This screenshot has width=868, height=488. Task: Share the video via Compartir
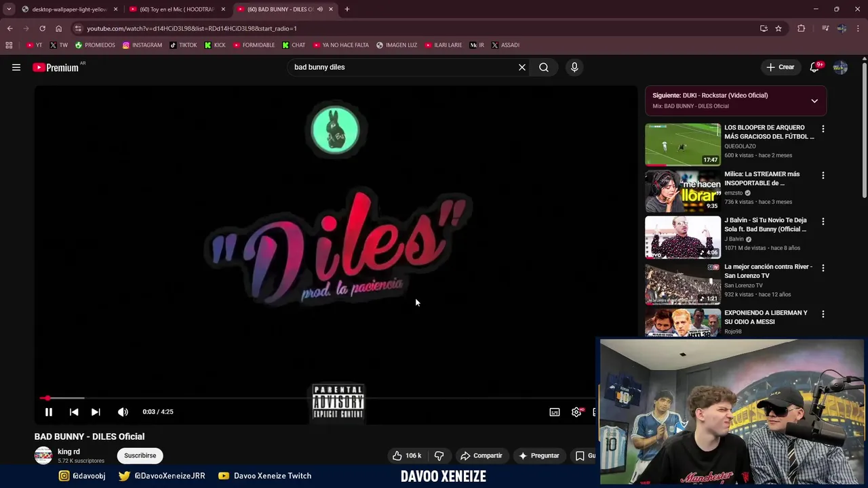tap(481, 455)
